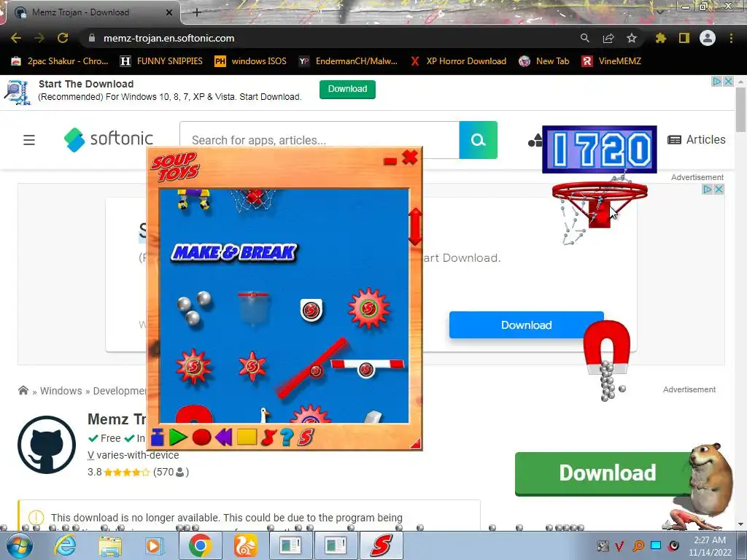Go back with the browser back arrow
The width and height of the screenshot is (747, 560).
tap(16, 38)
